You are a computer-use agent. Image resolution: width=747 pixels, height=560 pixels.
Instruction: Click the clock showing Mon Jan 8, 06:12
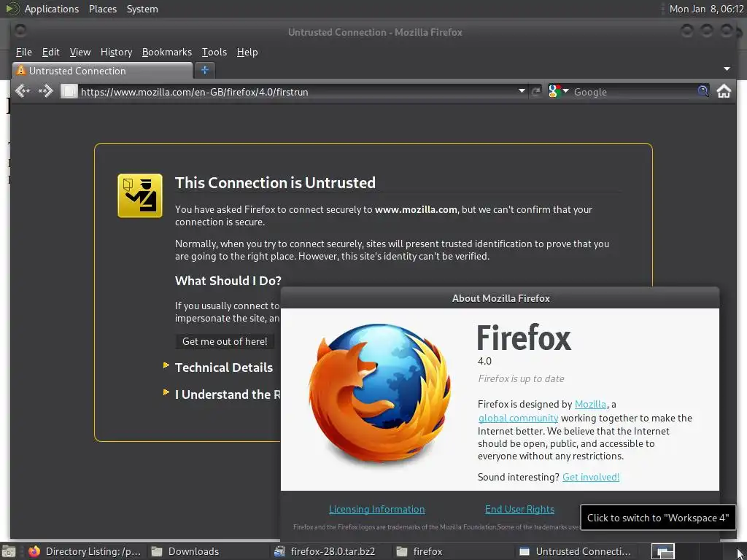pos(706,9)
